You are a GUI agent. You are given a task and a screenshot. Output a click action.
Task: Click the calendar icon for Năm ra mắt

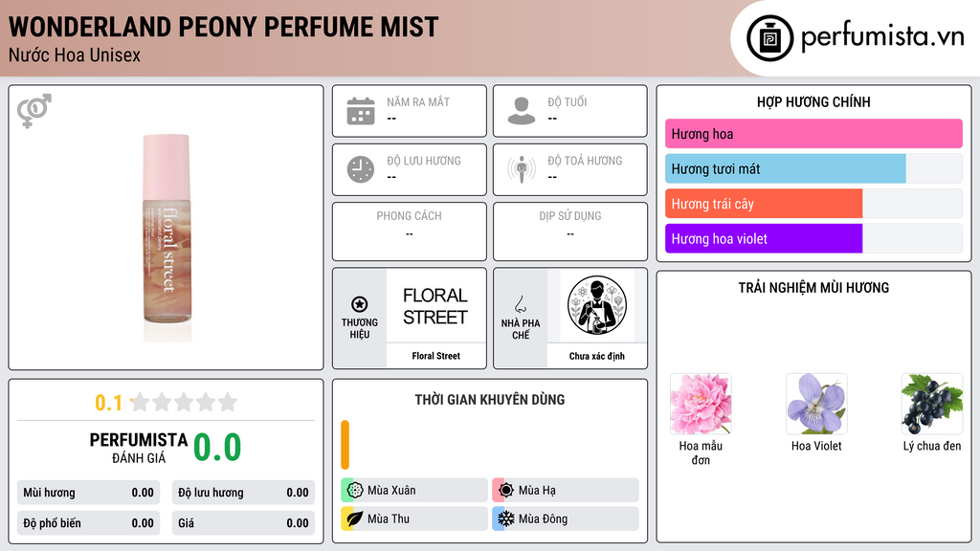tap(361, 111)
